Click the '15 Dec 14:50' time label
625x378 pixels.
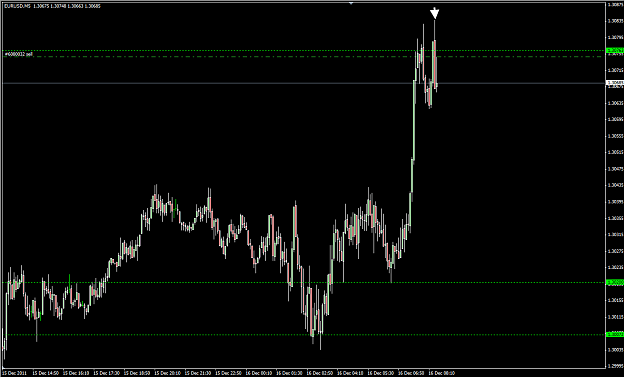[46, 374]
